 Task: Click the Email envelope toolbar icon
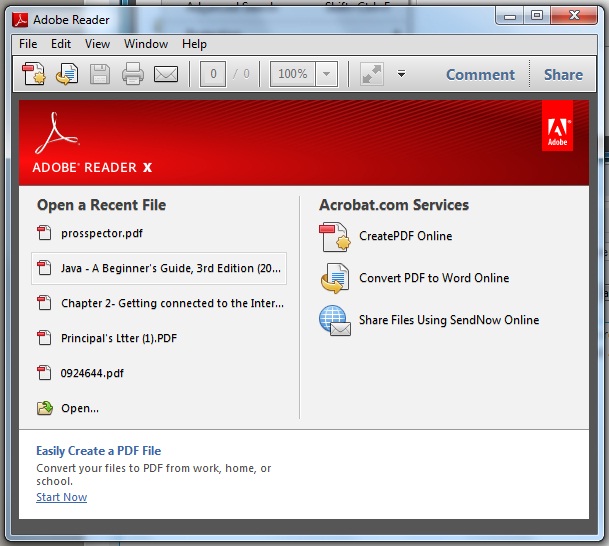point(165,74)
